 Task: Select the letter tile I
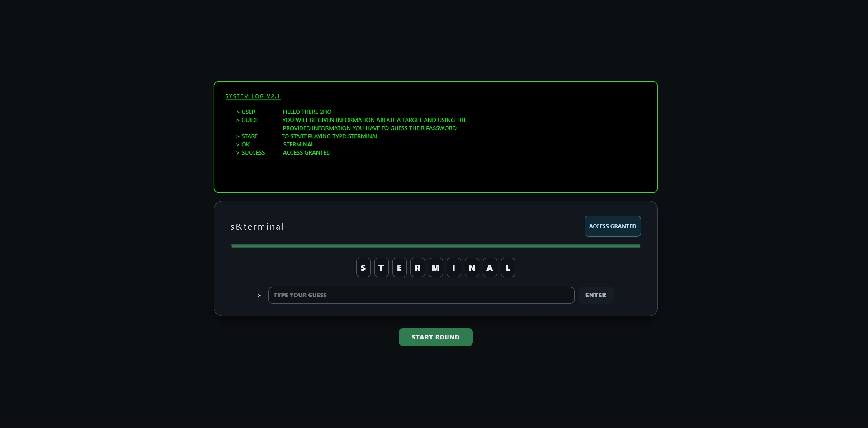(453, 268)
